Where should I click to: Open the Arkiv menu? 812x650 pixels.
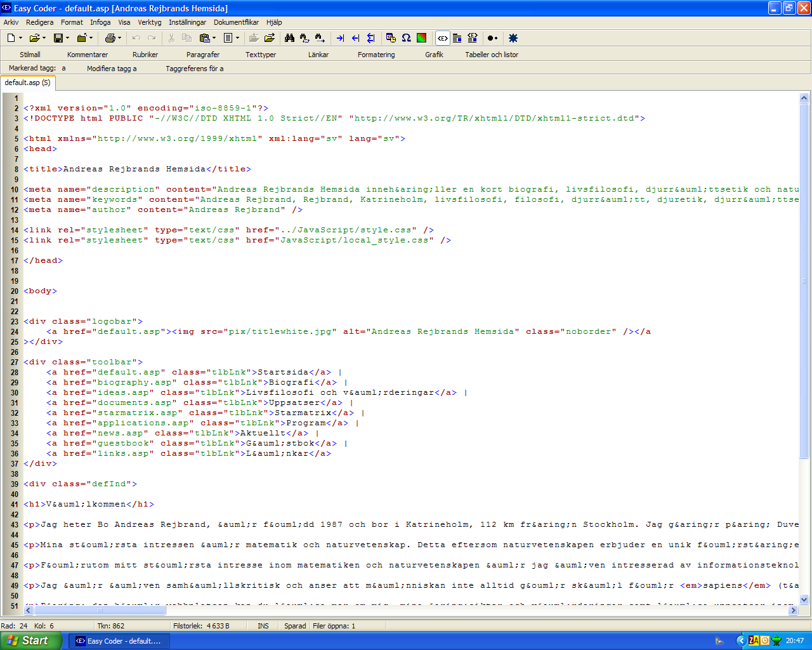tap(11, 22)
